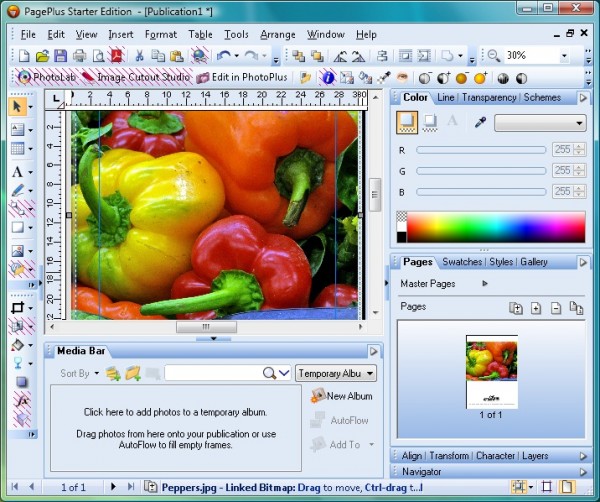This screenshot has width=600, height=502.
Task: Click the red eye fix icon
Action: pyautogui.click(x=402, y=78)
